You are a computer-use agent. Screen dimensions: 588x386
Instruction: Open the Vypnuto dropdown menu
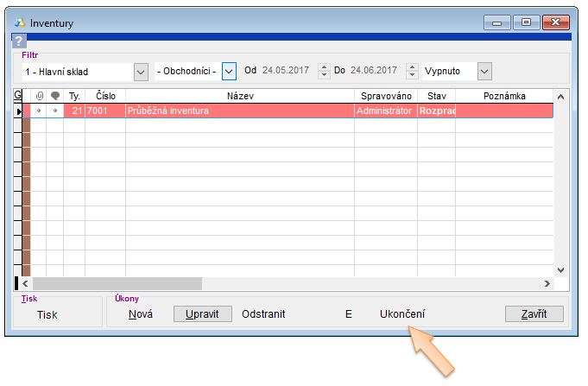[484, 71]
